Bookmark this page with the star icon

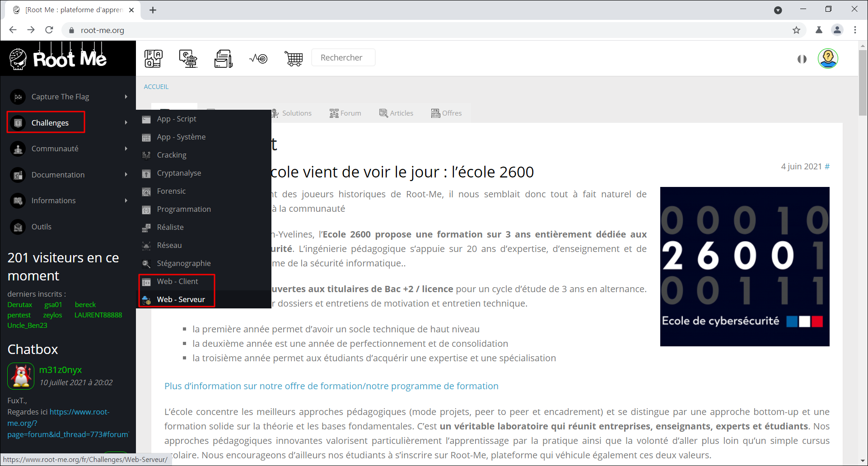coord(796,30)
